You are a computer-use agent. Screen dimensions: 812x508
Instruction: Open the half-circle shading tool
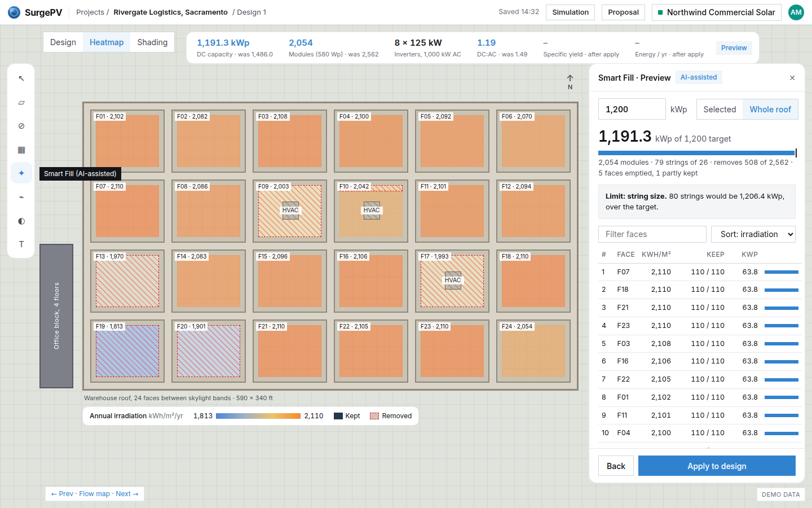tap(21, 221)
